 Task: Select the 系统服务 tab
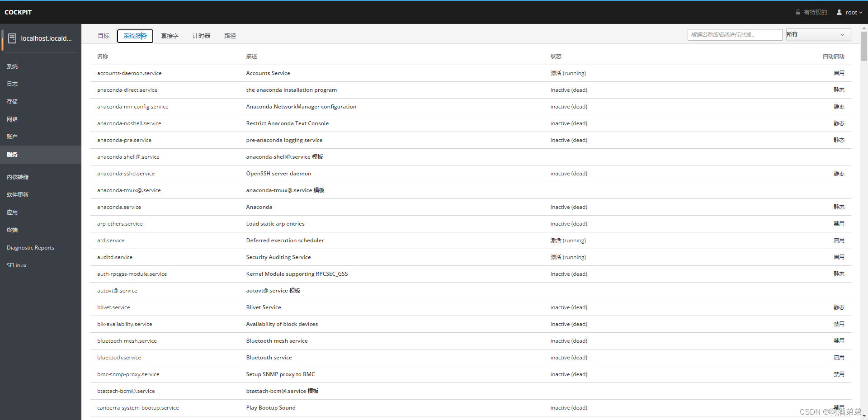click(135, 36)
